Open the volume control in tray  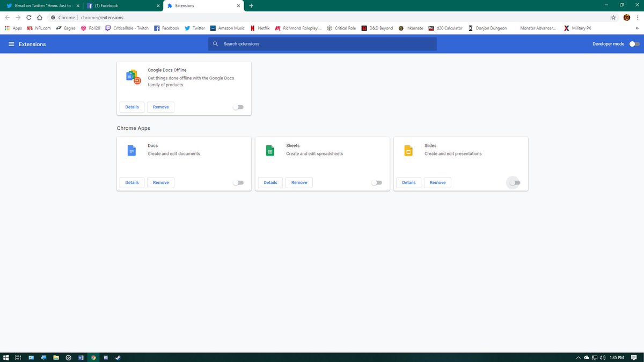coord(603,357)
